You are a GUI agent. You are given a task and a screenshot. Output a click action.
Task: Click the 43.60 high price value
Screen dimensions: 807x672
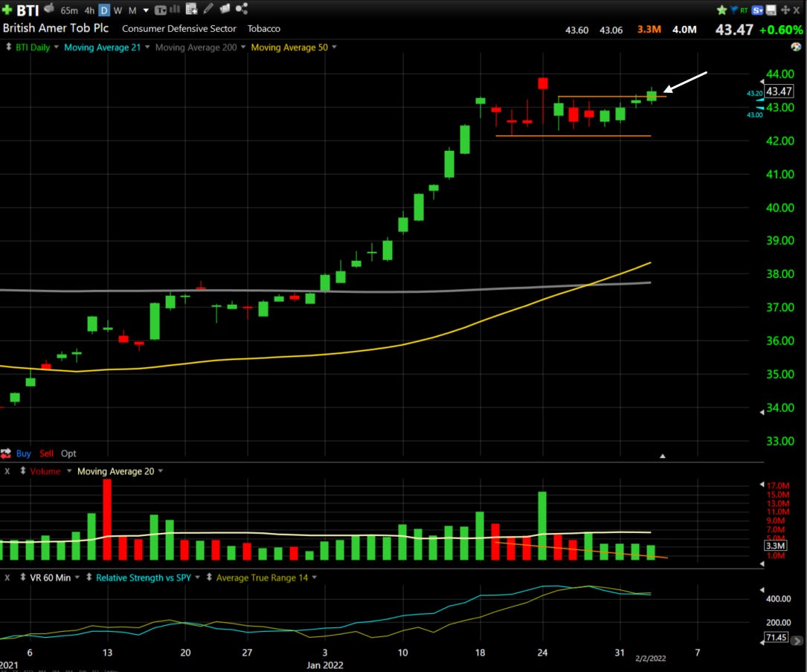coord(576,30)
